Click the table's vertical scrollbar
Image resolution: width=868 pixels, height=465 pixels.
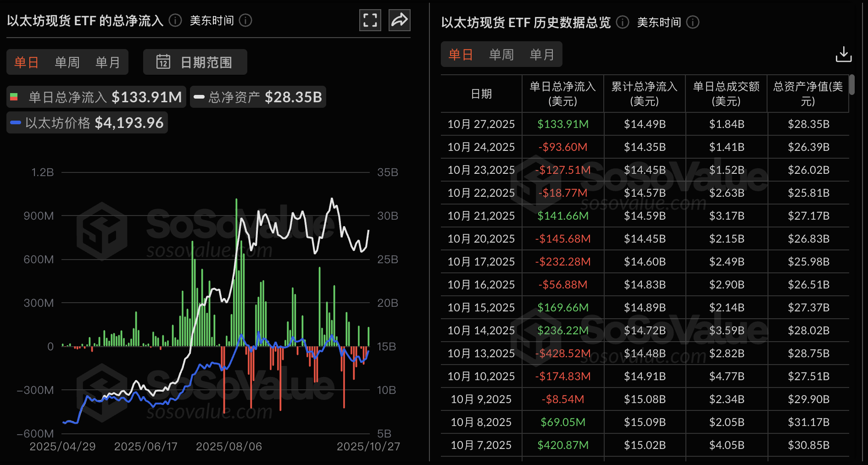[851, 85]
